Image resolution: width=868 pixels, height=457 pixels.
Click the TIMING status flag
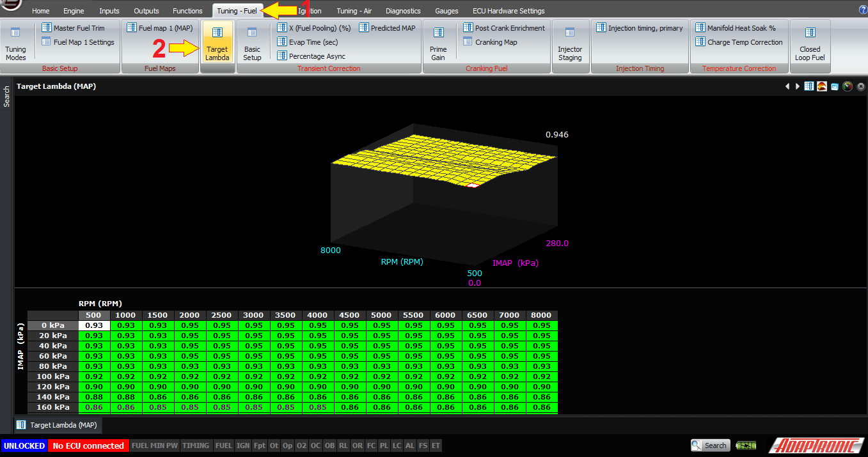(196, 445)
